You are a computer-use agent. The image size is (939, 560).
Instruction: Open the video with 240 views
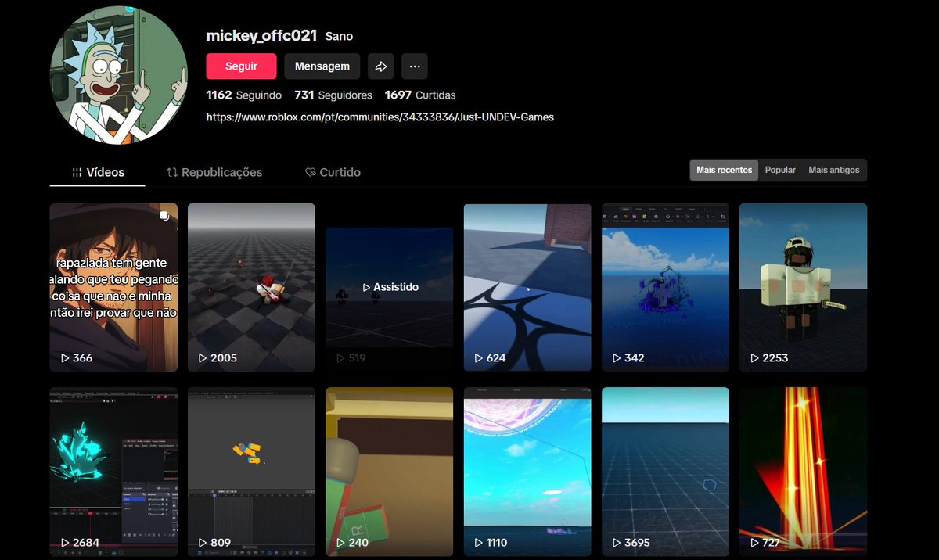coord(389,472)
